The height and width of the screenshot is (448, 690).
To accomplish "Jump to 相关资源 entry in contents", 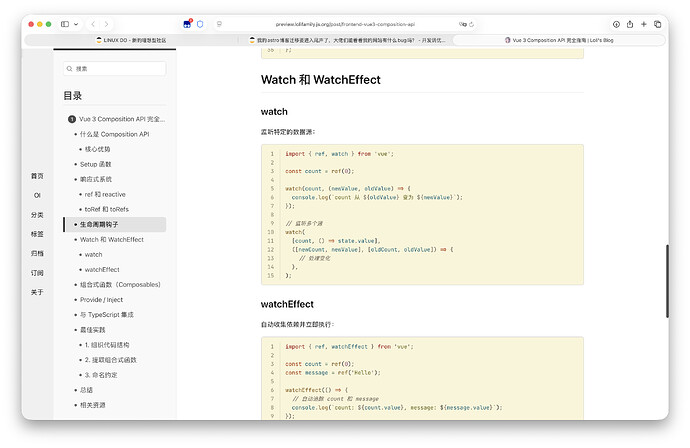I will [x=92, y=405].
